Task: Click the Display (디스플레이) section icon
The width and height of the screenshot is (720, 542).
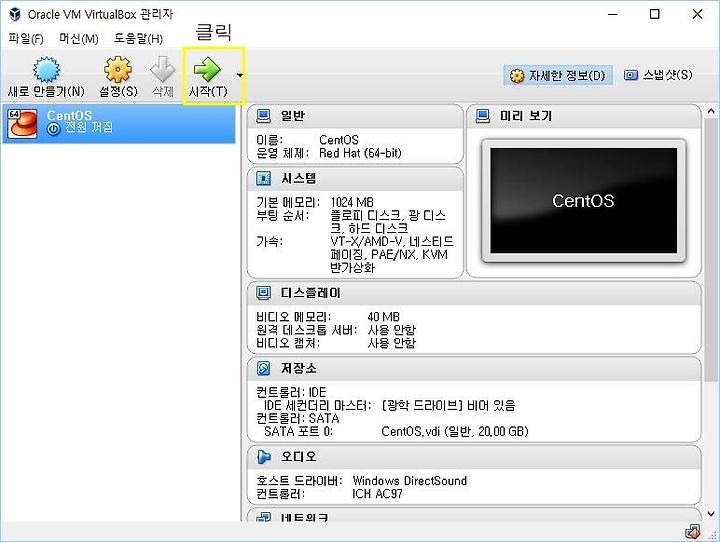Action: (263, 293)
